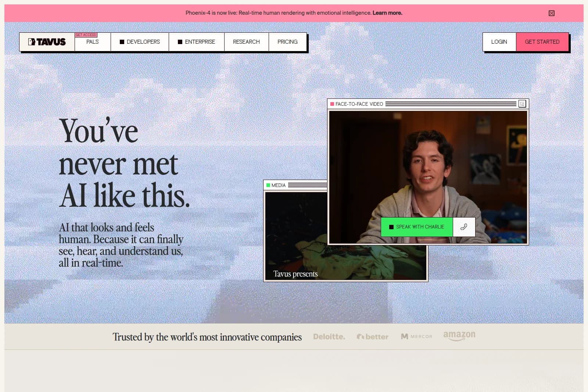Image resolution: width=588 pixels, height=392 pixels.
Task: Dismiss the Phoenix-4 banner with the X
Action: (x=552, y=13)
